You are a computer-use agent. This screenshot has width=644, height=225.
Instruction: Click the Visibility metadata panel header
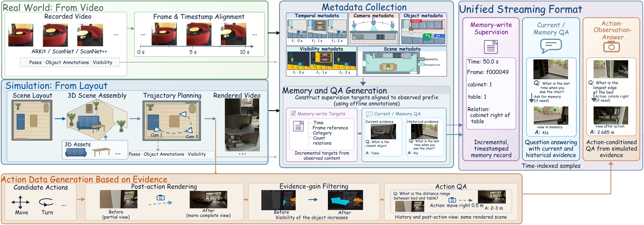321,49
